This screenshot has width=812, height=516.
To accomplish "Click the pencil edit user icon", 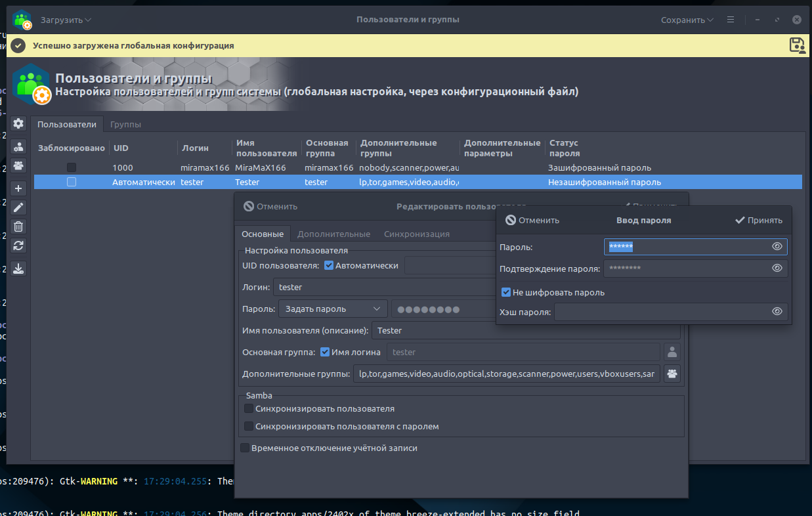I will tap(18, 207).
